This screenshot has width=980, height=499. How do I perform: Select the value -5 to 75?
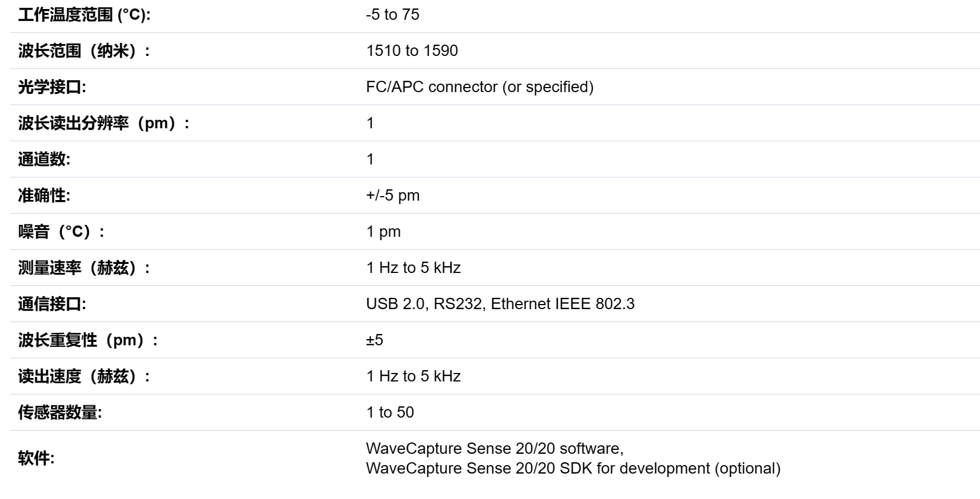[393, 15]
